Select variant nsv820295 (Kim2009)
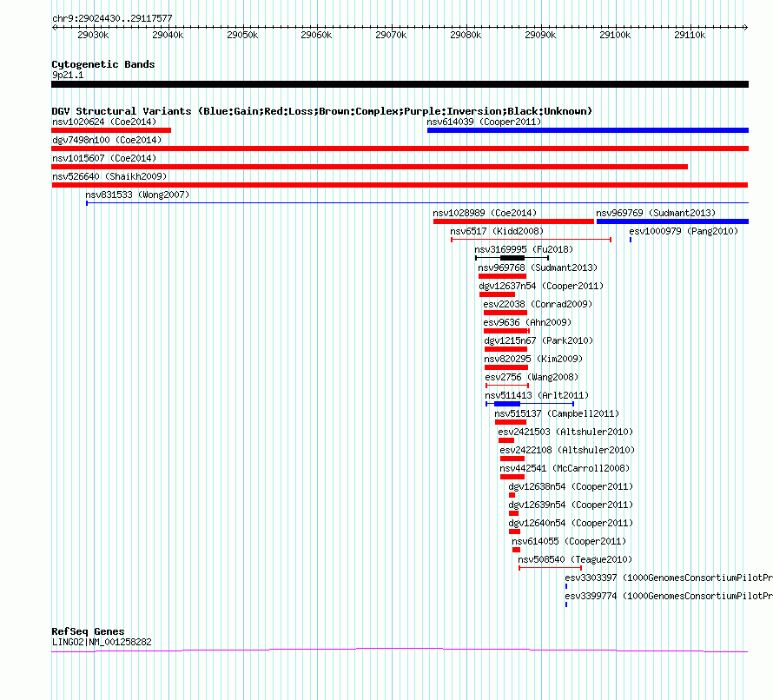This screenshot has height=700, width=773. [533, 359]
